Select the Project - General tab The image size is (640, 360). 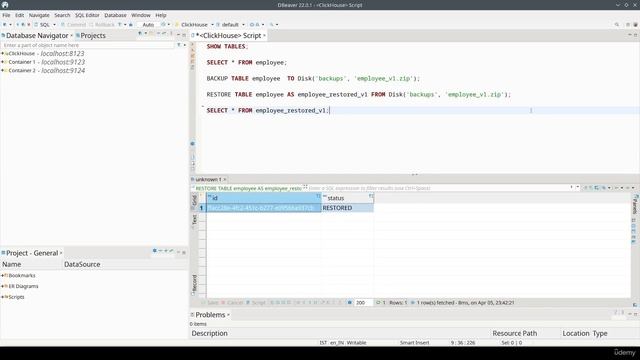32,253
